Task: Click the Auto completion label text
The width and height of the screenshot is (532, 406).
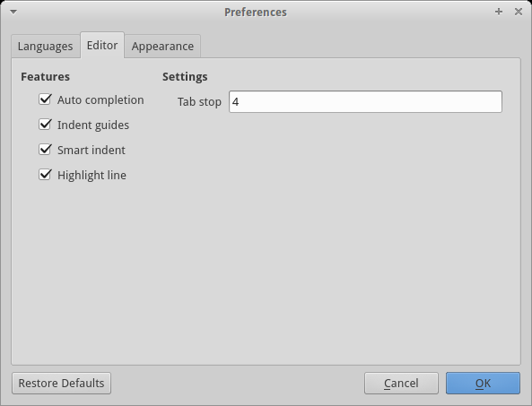Action: click(100, 100)
